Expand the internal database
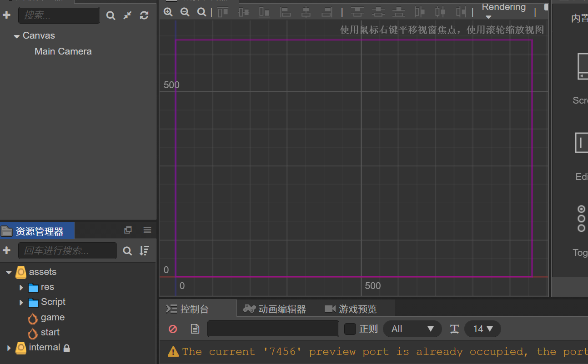 (x=9, y=348)
